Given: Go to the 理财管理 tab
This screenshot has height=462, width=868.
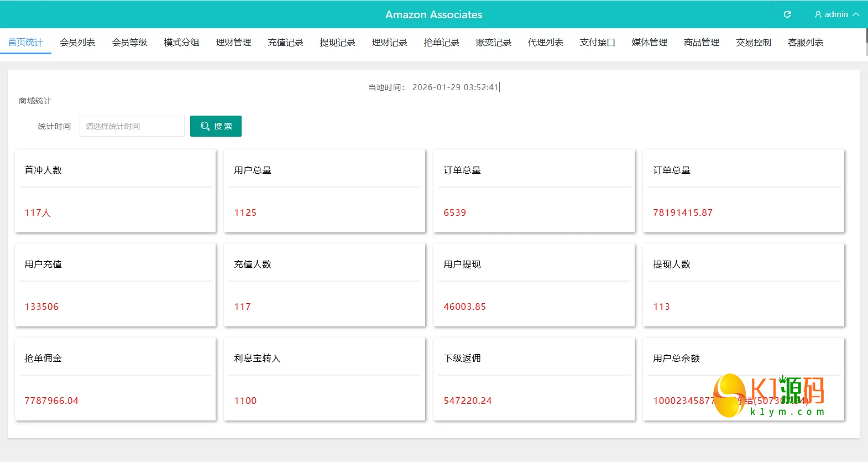Looking at the screenshot, I should pyautogui.click(x=233, y=42).
